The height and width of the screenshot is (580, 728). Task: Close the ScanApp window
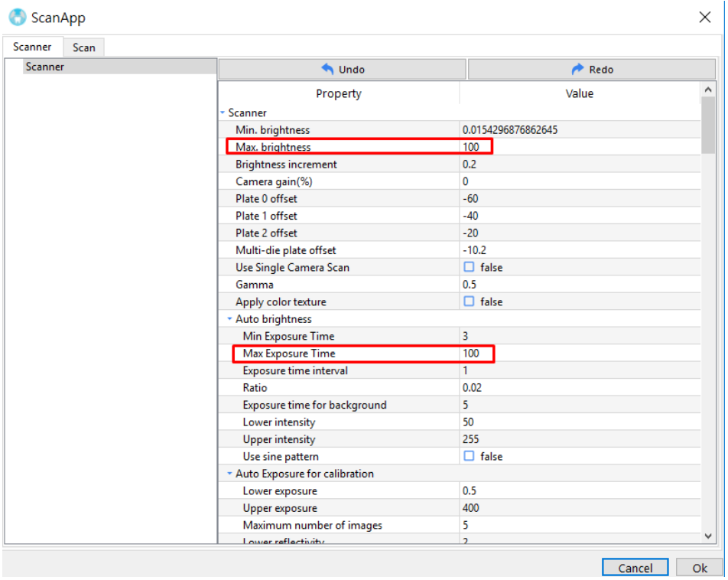704,18
